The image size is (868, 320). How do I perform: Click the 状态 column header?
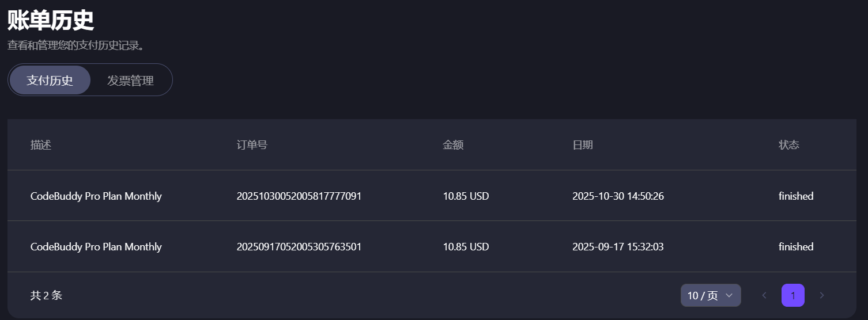[789, 145]
